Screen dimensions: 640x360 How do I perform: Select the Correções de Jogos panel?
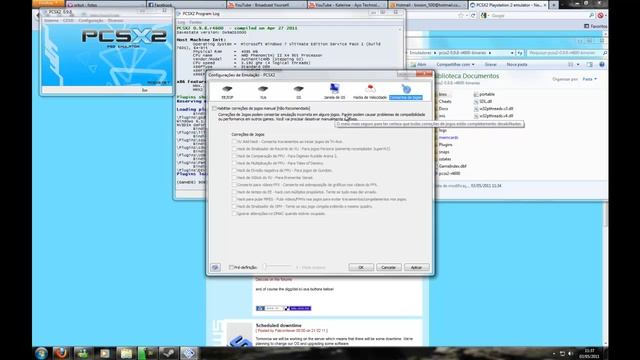pos(405,92)
